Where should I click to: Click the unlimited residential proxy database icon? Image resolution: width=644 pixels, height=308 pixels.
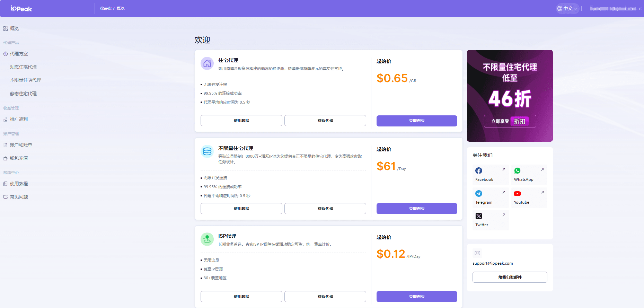coord(207,151)
